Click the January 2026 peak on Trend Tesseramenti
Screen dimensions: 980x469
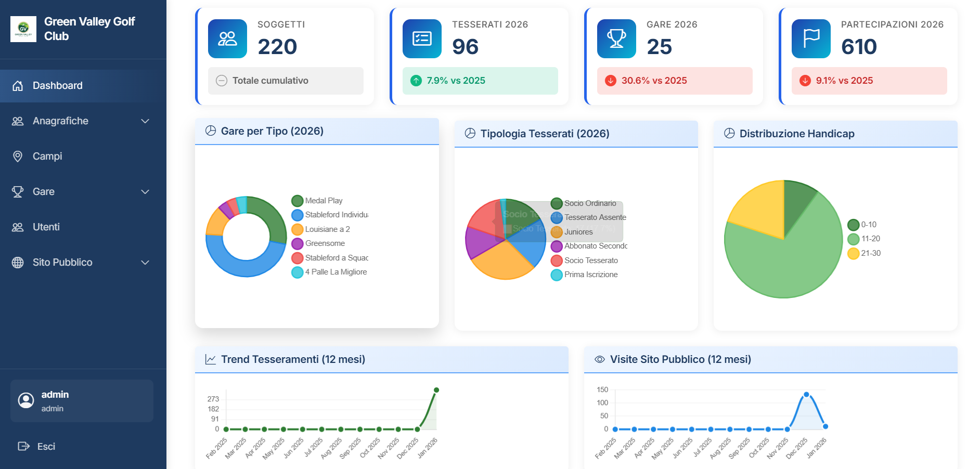click(x=436, y=389)
